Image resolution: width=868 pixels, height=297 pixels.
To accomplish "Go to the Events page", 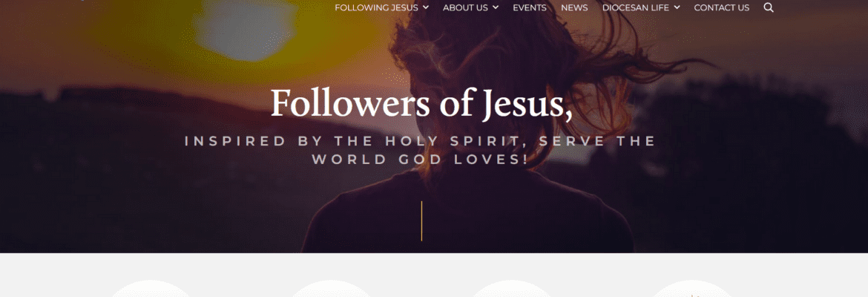I will click(x=530, y=7).
